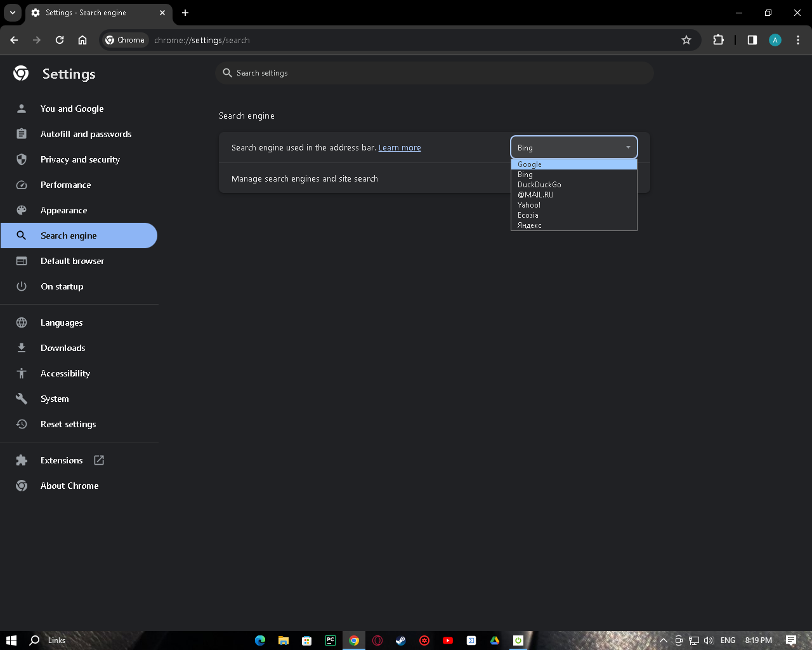This screenshot has height=650, width=812.
Task: Choose Google from the dropdown list
Action: pyautogui.click(x=574, y=164)
